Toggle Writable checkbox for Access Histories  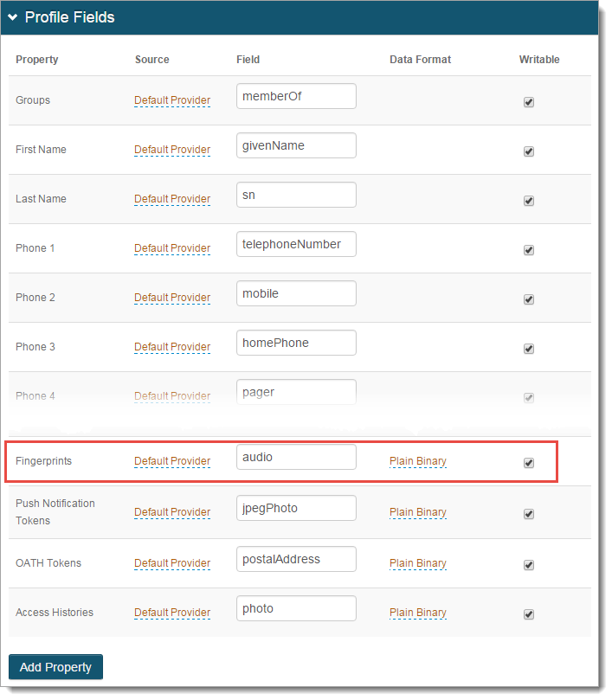point(529,614)
